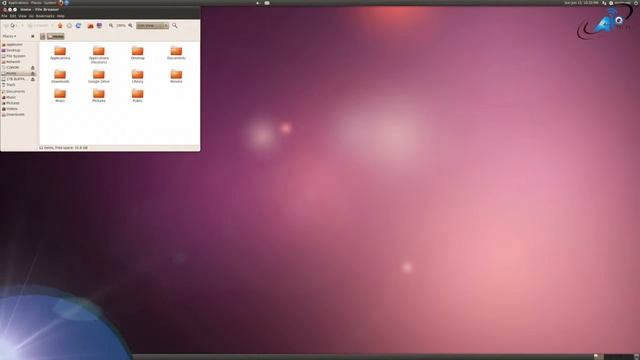
Task: Open the Library folder
Action: (138, 76)
